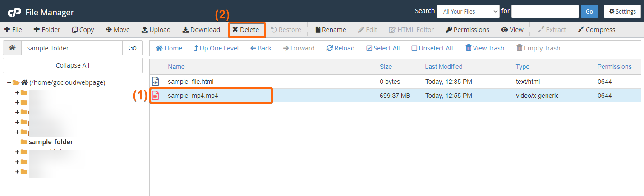Click the Delete toolbar button

tap(246, 30)
